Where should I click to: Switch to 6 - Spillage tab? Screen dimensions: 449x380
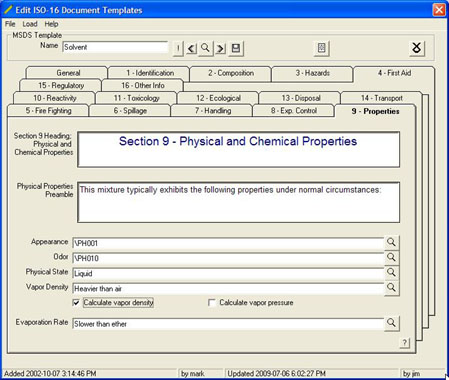click(x=130, y=111)
